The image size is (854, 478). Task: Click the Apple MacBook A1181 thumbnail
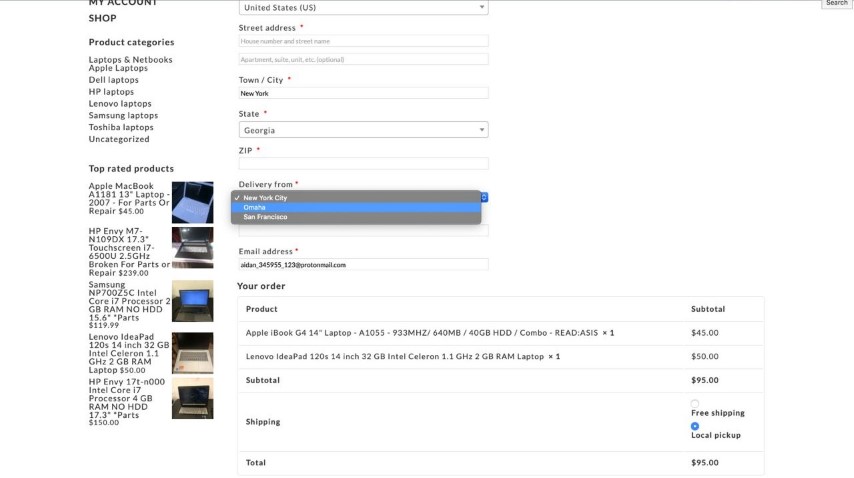click(193, 203)
